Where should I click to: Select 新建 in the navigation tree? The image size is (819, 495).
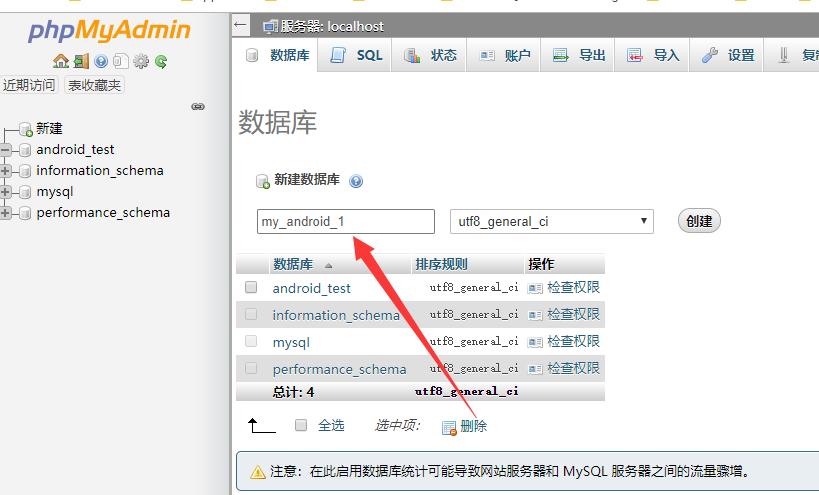point(49,128)
